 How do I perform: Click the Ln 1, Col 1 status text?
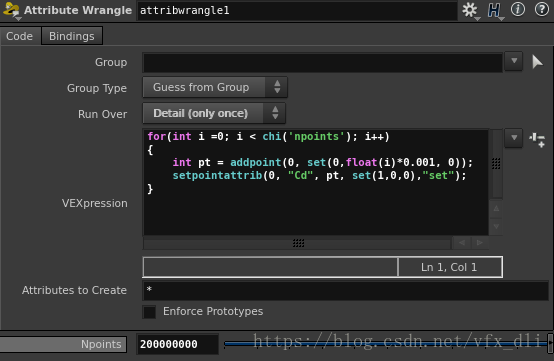(x=449, y=267)
